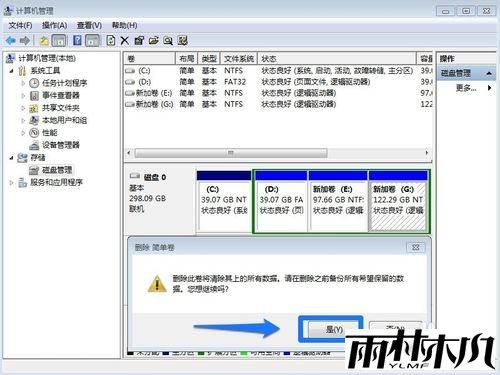Click the Back arrow toolbar icon
500x375 pixels.
pos(11,41)
